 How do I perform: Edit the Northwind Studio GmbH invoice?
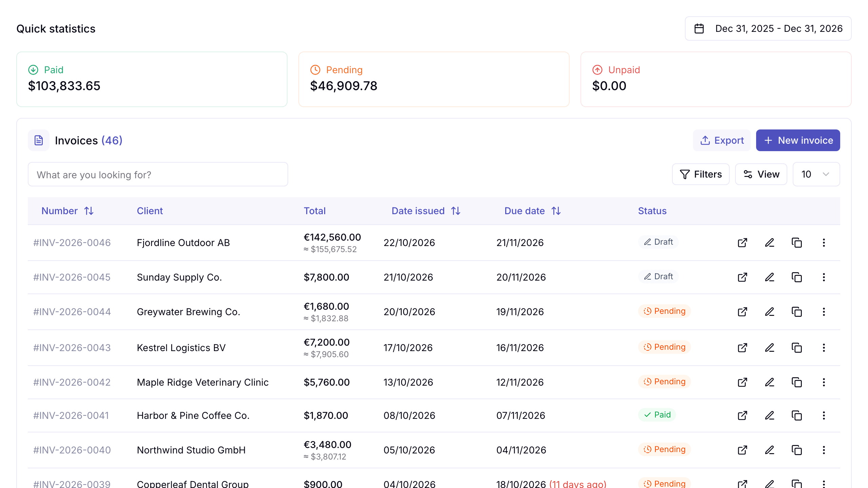[770, 450]
